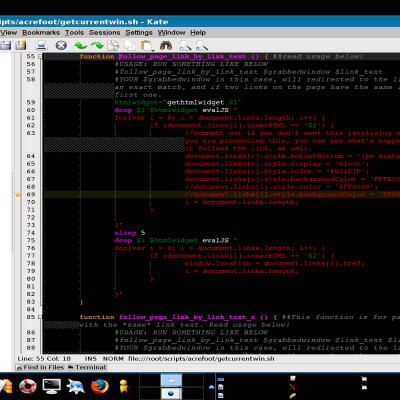Undo the last edit with the green arrow
Image resolution: width=400 pixels, height=400 pixels.
pos(80,45)
